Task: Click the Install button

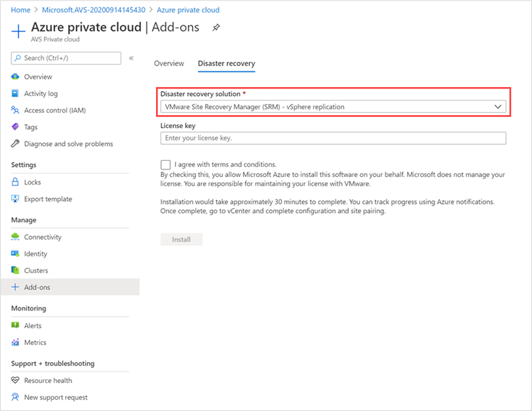Action: [x=181, y=240]
